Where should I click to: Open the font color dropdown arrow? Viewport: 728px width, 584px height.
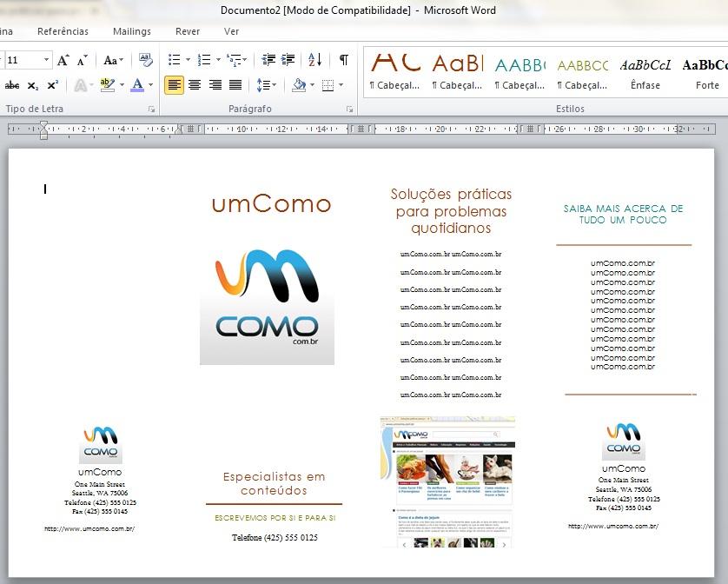pos(150,85)
